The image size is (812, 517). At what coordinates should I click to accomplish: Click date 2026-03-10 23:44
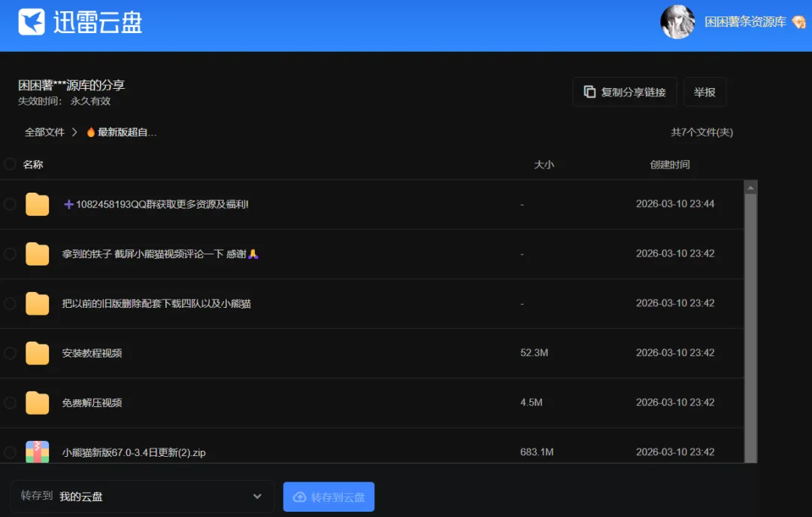pos(674,204)
